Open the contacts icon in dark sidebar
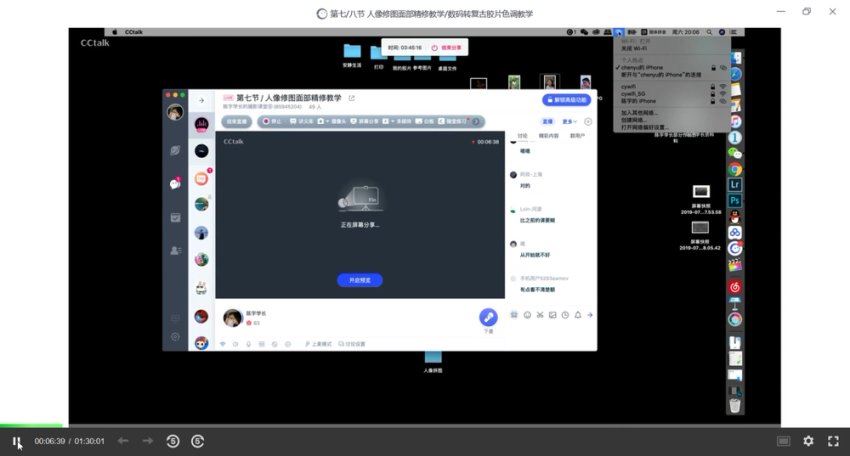This screenshot has width=850, height=456. (176, 251)
